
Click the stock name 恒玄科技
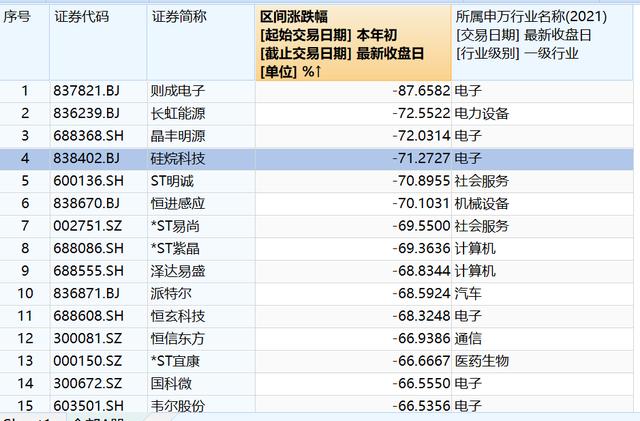pos(178,316)
